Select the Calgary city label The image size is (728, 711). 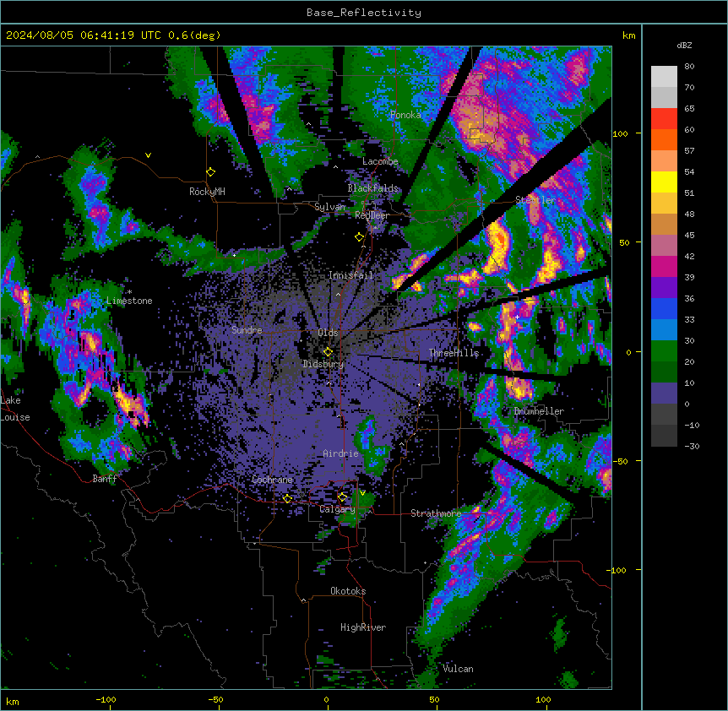click(337, 509)
